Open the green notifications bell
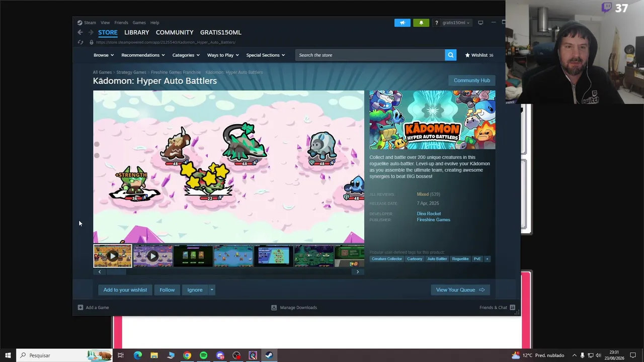 tap(421, 23)
